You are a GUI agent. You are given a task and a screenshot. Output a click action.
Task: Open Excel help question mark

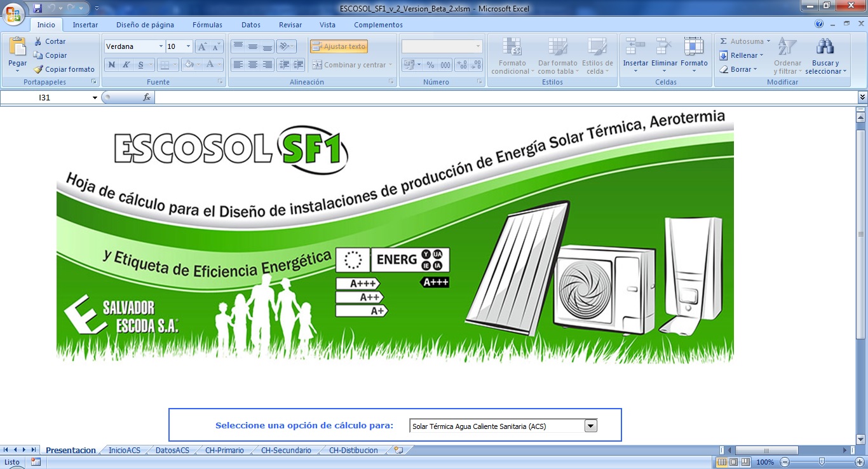(x=819, y=24)
